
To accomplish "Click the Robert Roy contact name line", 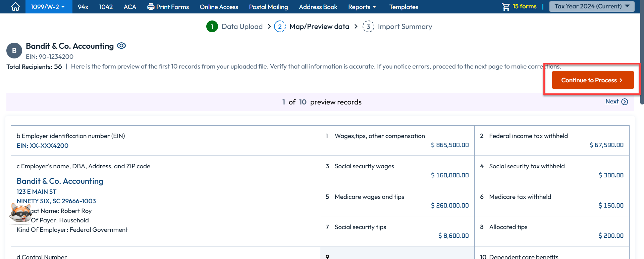I will [61, 211].
